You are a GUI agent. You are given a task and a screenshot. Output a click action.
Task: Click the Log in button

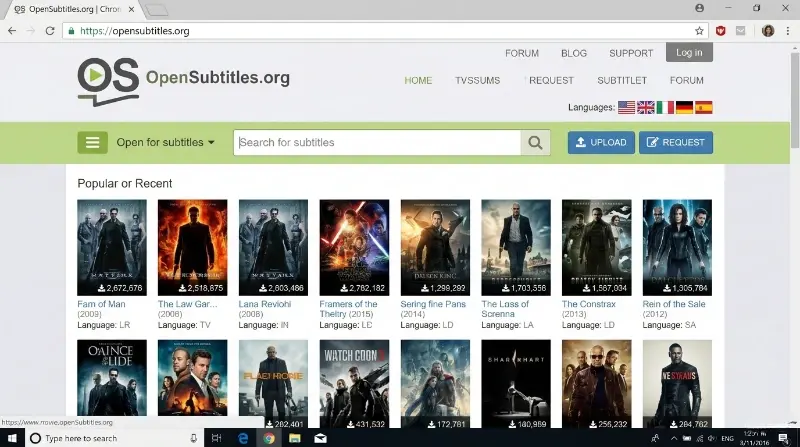tap(689, 52)
